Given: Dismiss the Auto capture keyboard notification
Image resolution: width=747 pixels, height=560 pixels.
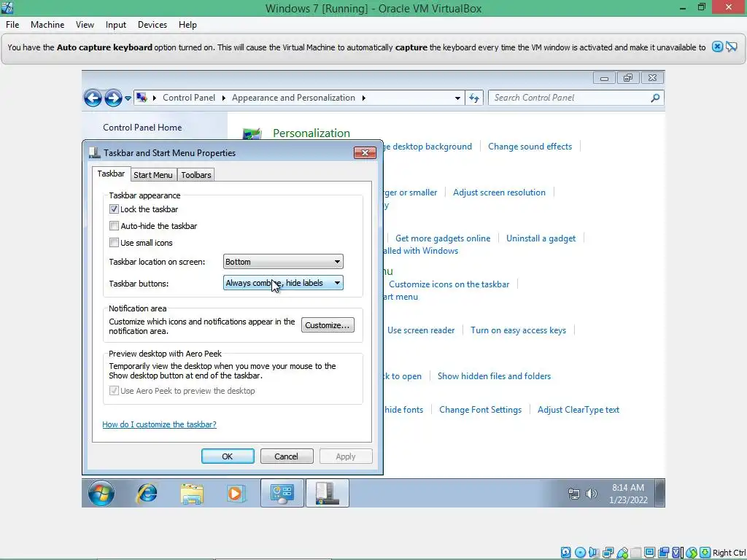Looking at the screenshot, I should coord(717,47).
